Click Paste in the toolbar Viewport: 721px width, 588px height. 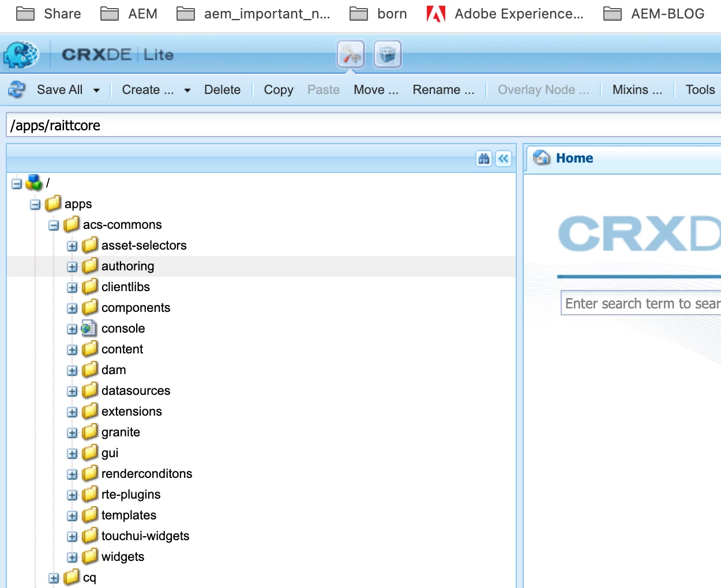point(324,89)
